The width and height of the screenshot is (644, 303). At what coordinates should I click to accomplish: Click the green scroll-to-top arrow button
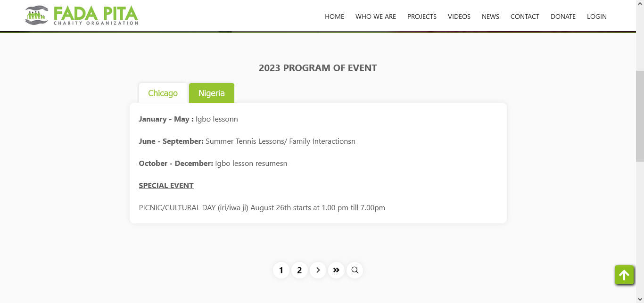(624, 275)
